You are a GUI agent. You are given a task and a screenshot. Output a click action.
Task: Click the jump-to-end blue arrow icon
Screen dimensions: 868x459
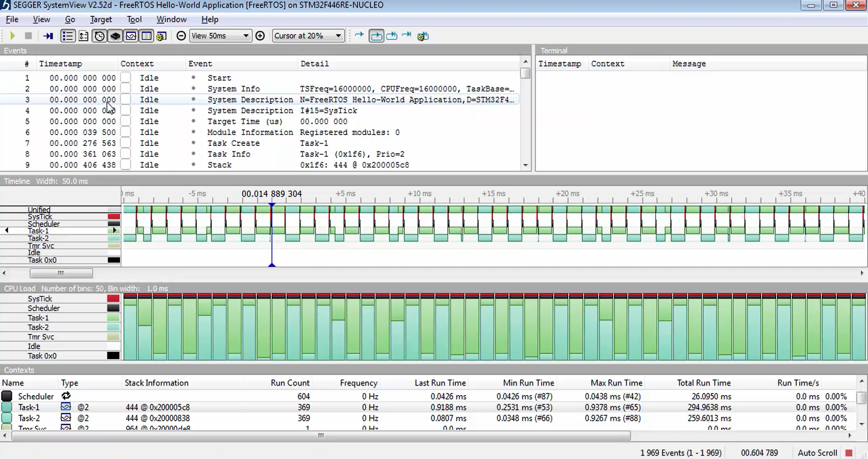coord(407,35)
